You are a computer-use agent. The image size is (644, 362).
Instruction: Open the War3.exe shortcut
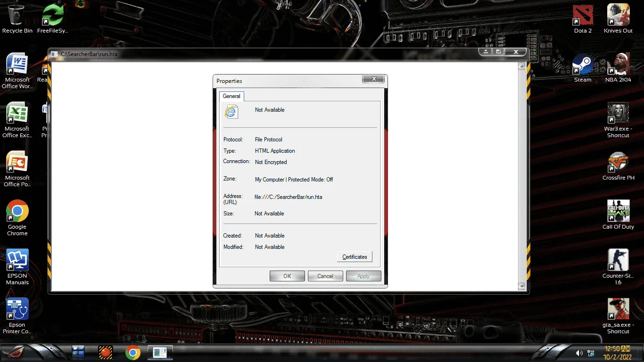point(618,120)
